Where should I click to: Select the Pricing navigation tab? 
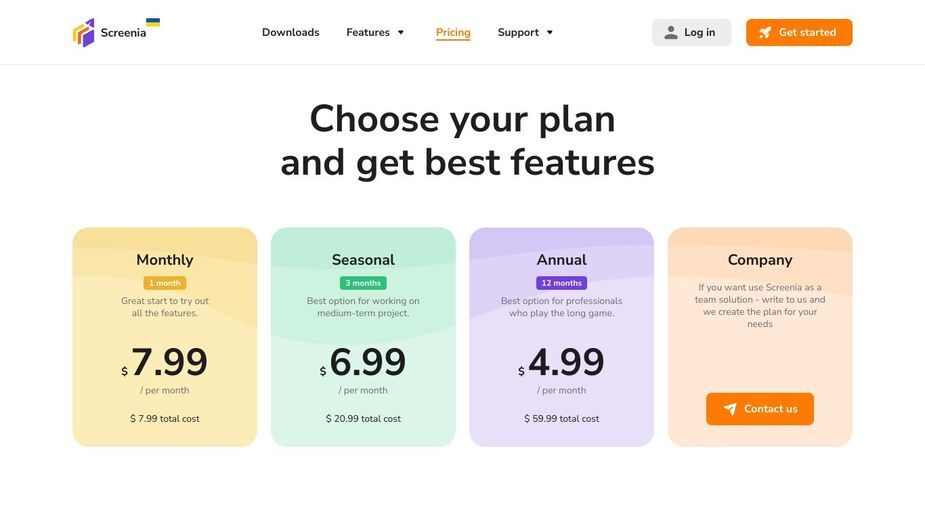(x=453, y=32)
